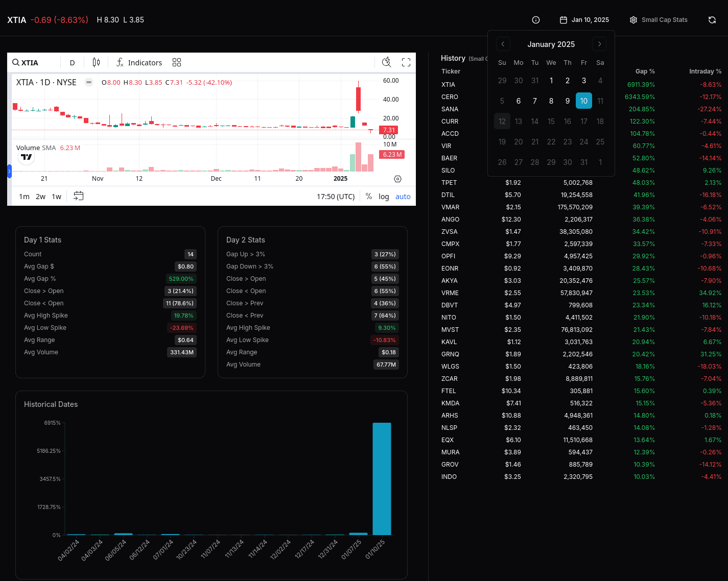Select January 10 in calendar
This screenshot has width=728, height=581.
(x=584, y=101)
